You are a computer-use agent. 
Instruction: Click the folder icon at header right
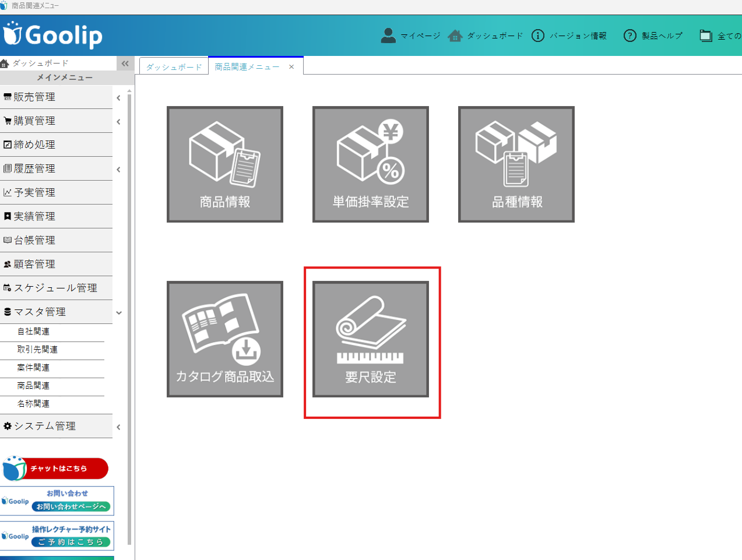point(706,36)
